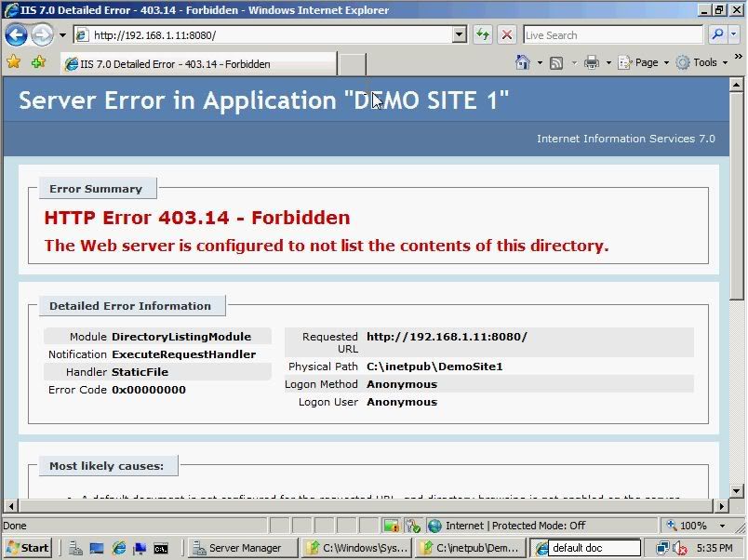Viewport: 748px width, 560px height.
Task: Switch to C:\inetpub\Dem... taskbar window
Action: click(470, 548)
